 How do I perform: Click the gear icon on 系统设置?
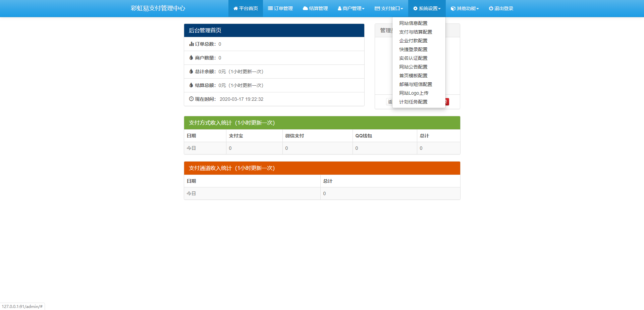coord(415,8)
